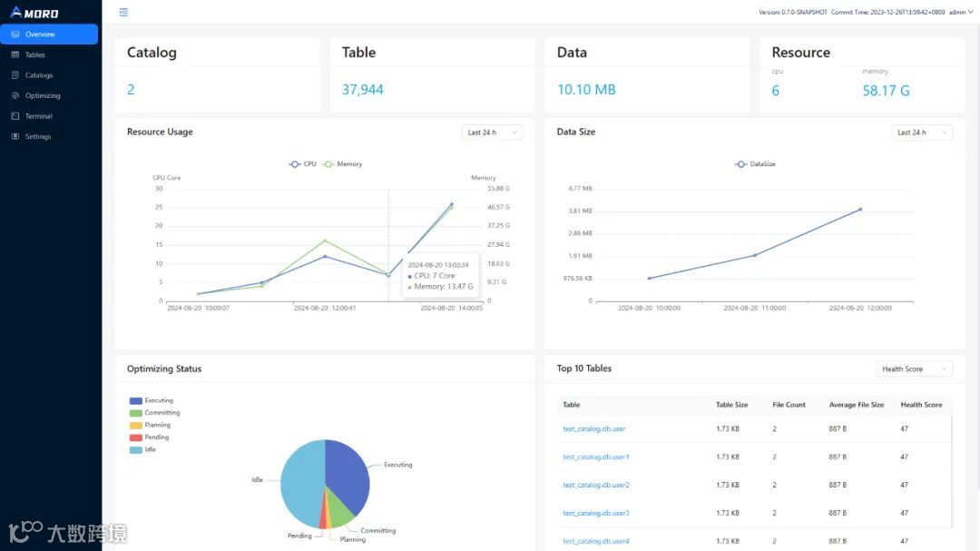
Task: Click the Settings sidebar icon
Action: pos(15,136)
